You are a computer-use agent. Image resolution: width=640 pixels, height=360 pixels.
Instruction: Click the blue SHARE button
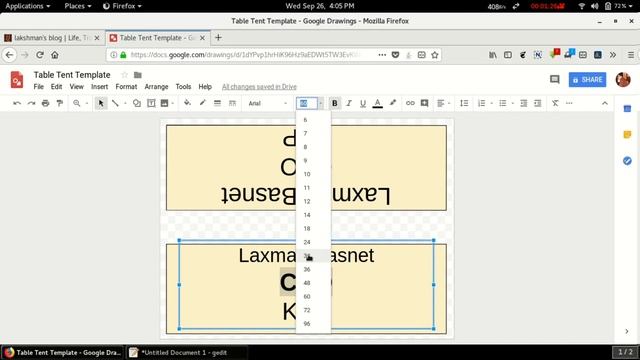(587, 80)
